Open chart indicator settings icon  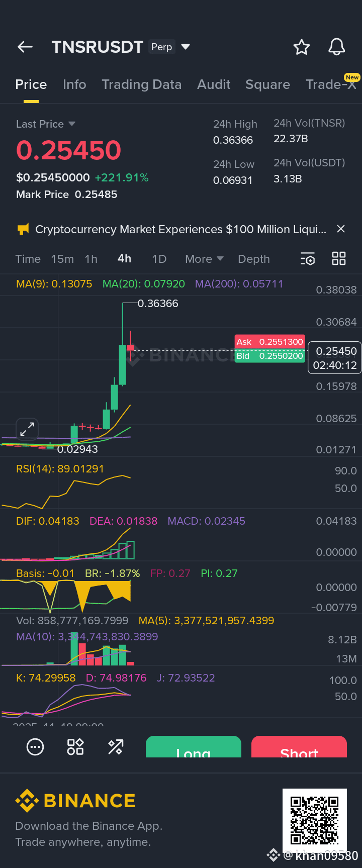pyautogui.click(x=308, y=259)
